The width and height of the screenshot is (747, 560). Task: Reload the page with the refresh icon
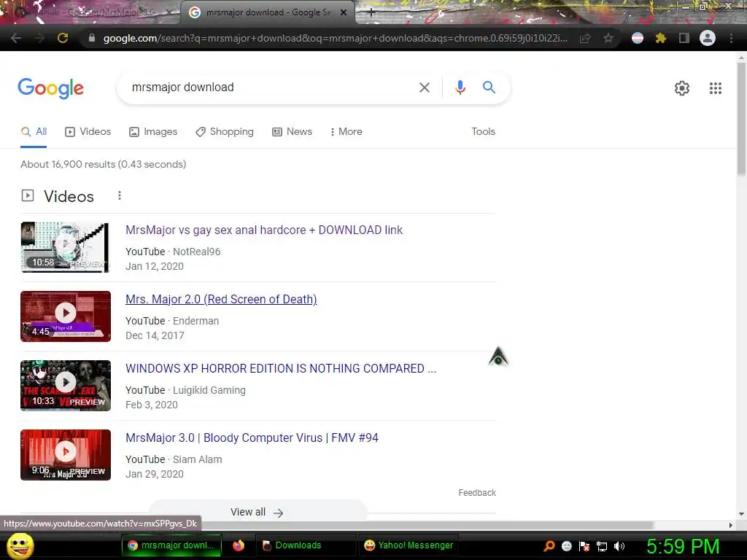pyautogui.click(x=63, y=38)
